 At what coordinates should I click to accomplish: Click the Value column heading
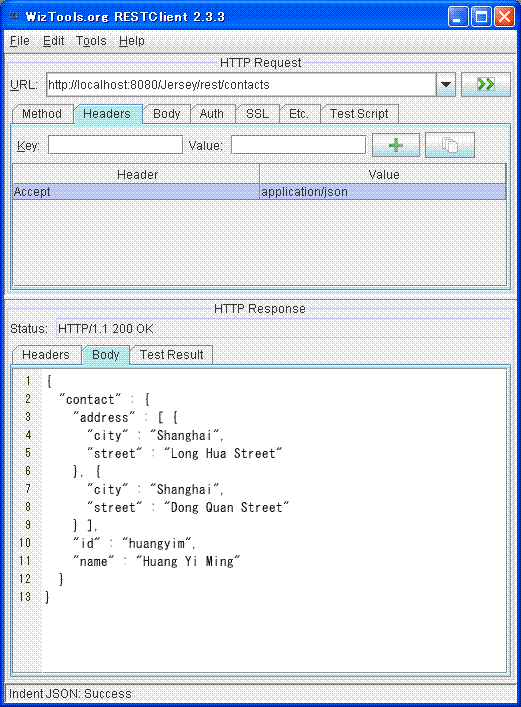[x=383, y=174]
